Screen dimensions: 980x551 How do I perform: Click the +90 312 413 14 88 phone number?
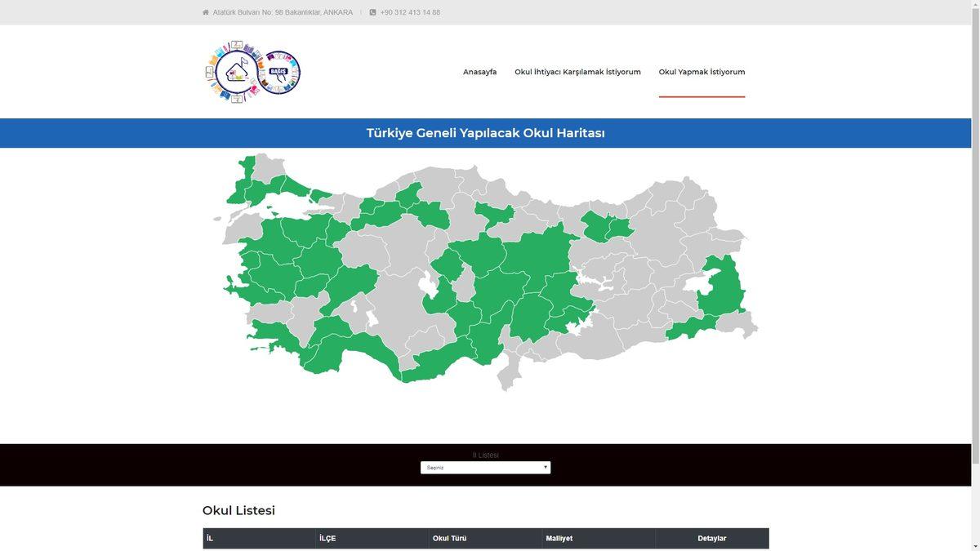click(407, 12)
